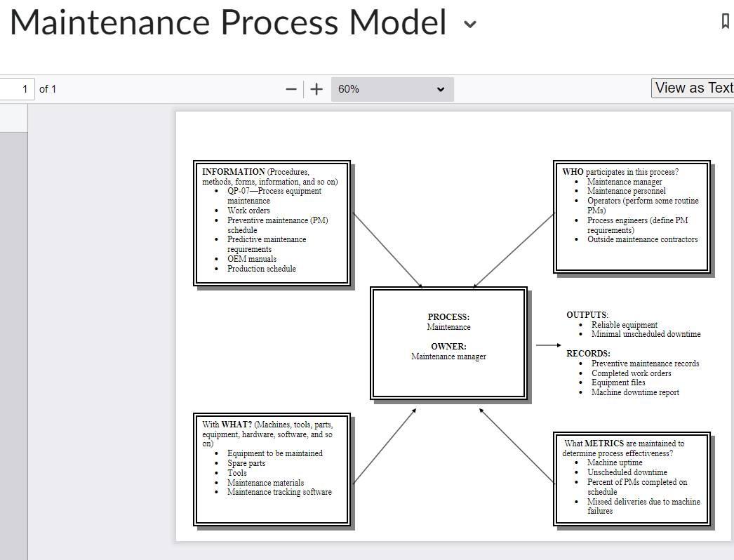734x560 pixels.
Task: Open the title dropdown chevron beside Maintenance Process Model
Action: pos(469,24)
